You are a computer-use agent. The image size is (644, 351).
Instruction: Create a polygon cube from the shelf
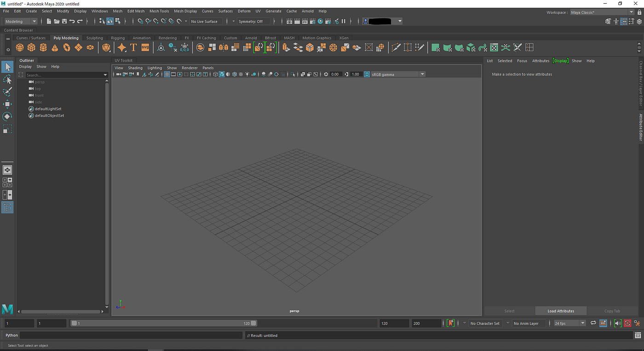point(31,47)
